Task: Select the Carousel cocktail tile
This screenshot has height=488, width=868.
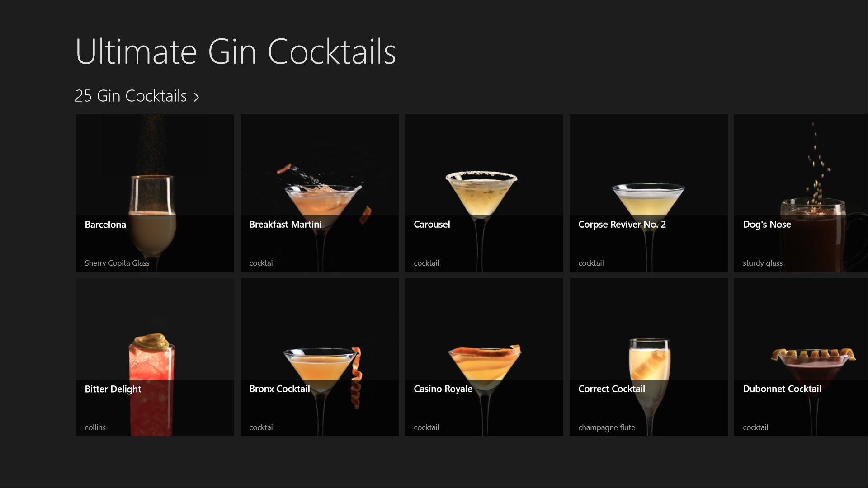Action: [x=484, y=193]
